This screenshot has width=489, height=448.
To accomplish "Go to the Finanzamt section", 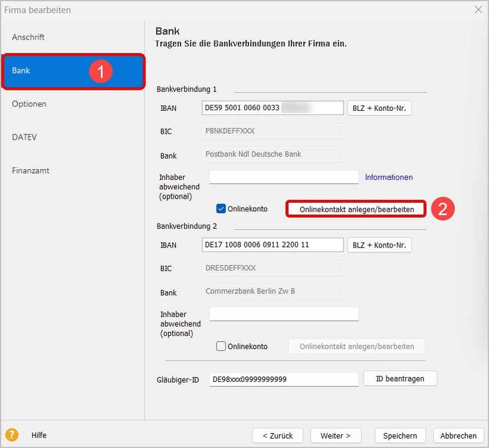I will pyautogui.click(x=31, y=170).
